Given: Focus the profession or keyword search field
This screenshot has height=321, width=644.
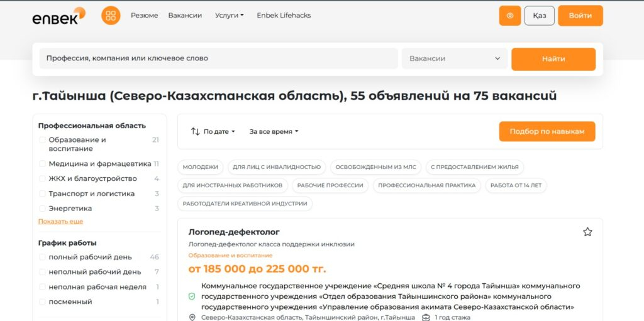Looking at the screenshot, I should pos(218,58).
